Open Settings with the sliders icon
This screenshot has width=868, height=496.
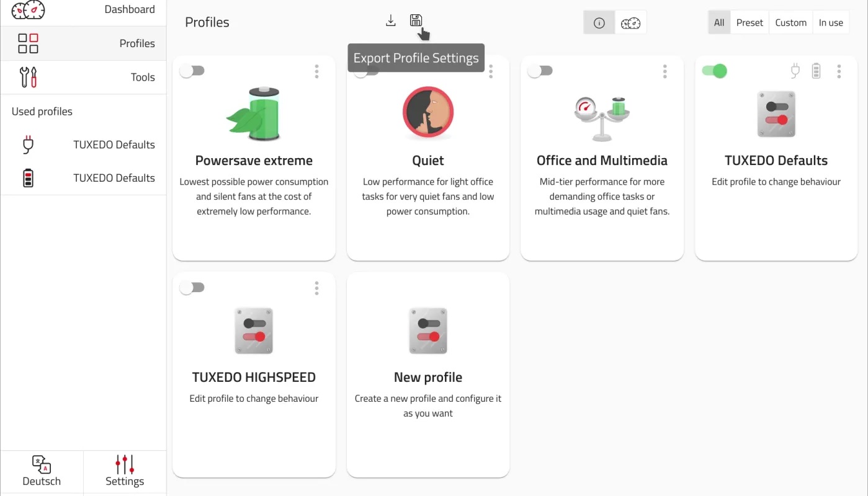125,472
